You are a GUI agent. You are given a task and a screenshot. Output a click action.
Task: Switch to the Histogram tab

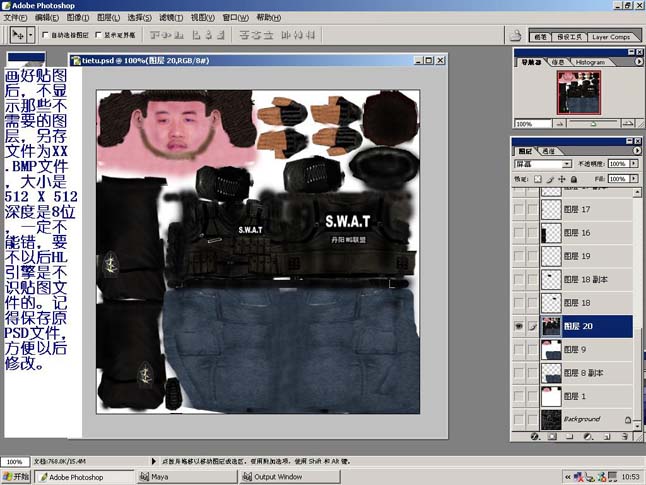pos(590,62)
